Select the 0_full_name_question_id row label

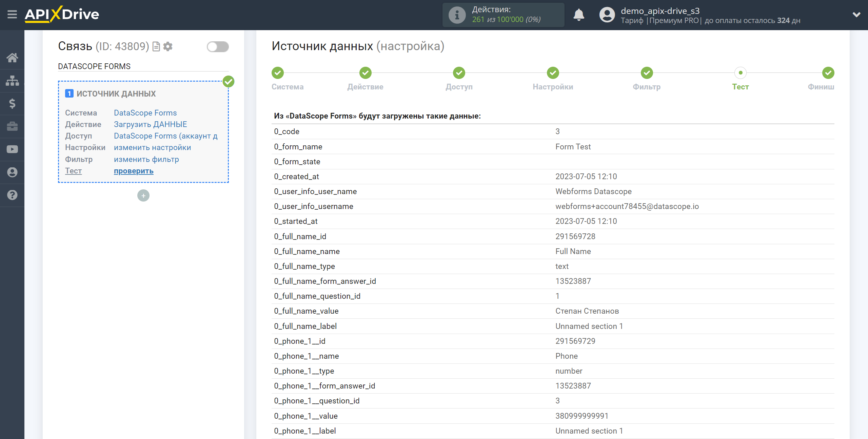coord(317,296)
